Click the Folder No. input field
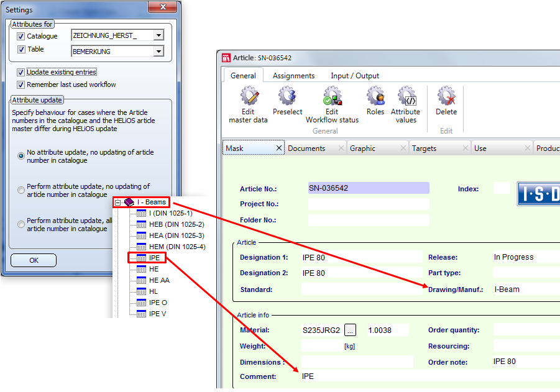Viewport: 560px width, 392px height. pyautogui.click(x=369, y=220)
